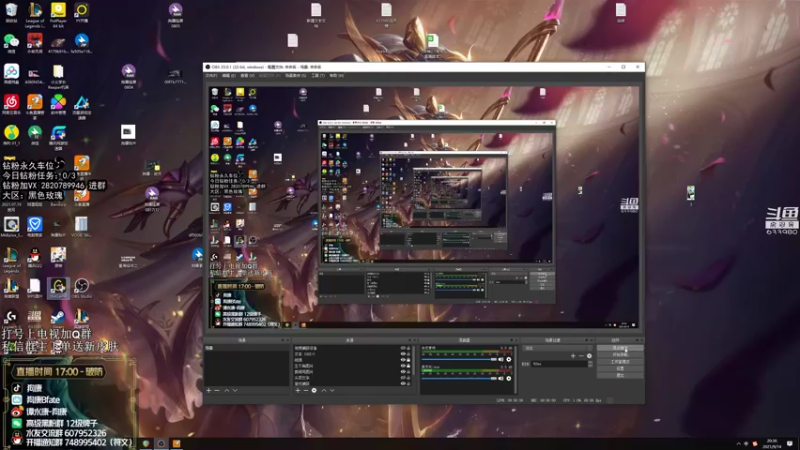Select the orange app icon in the Windows taskbar
The image size is (800, 450).
[x=177, y=443]
